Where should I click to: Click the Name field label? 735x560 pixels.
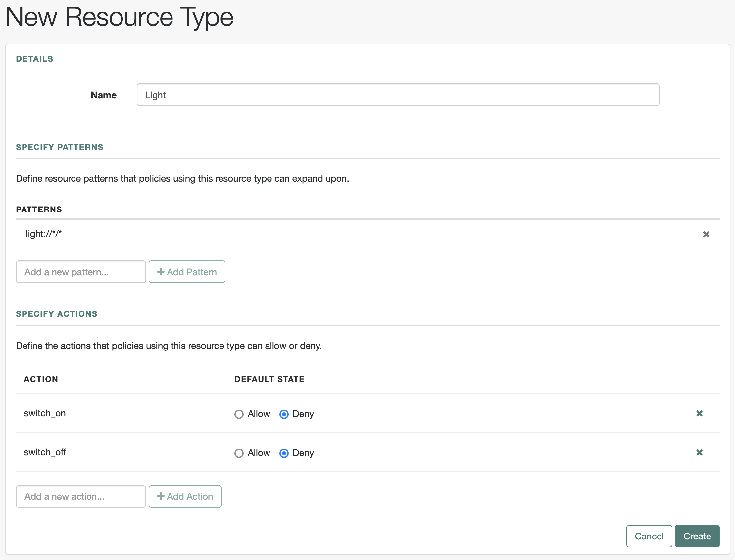103,95
